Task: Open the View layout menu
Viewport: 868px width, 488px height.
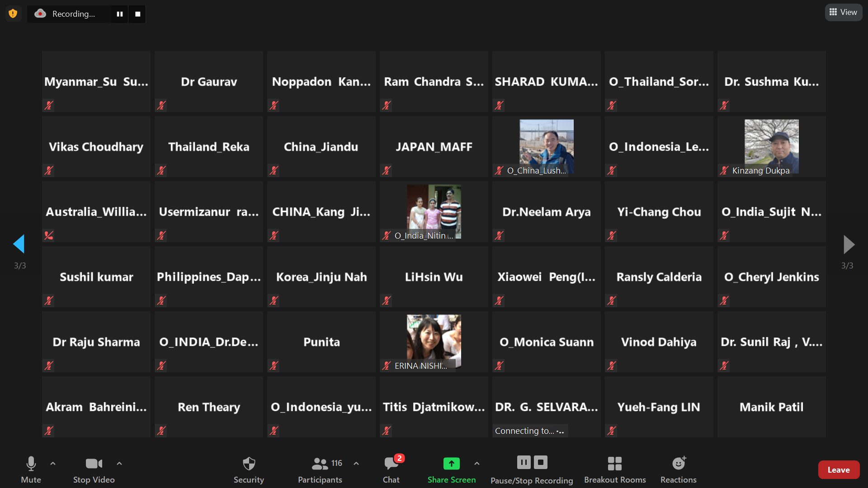Action: click(x=843, y=12)
